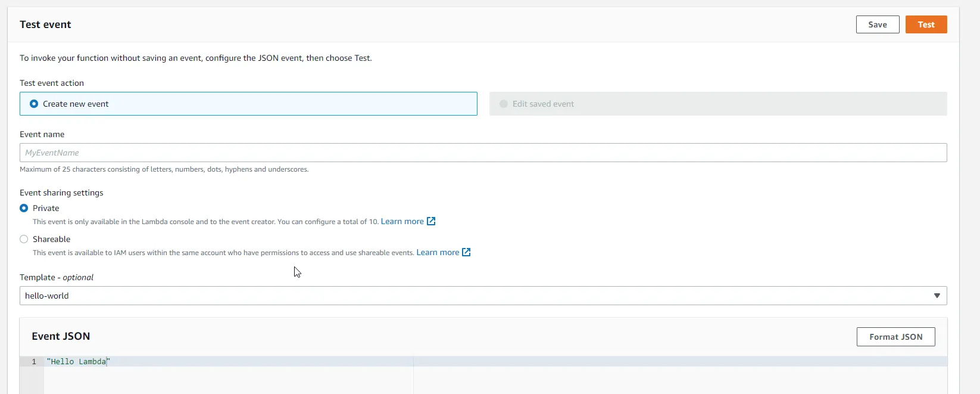Click external link icon beside Shareable description
This screenshot has height=394, width=980.
(466, 252)
